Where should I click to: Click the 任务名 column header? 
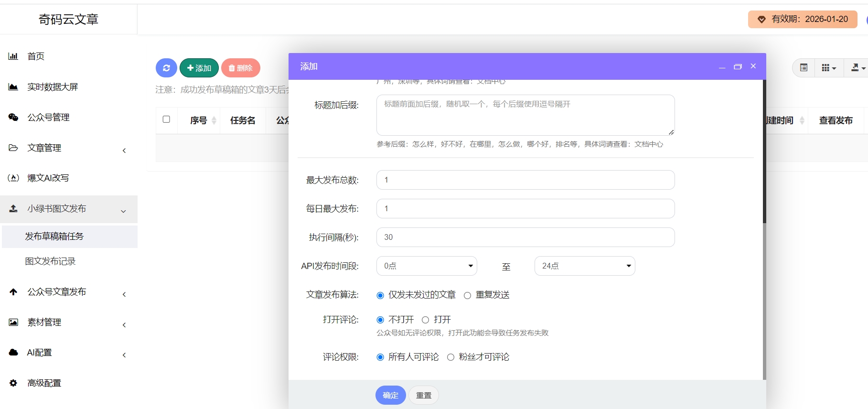pyautogui.click(x=243, y=120)
